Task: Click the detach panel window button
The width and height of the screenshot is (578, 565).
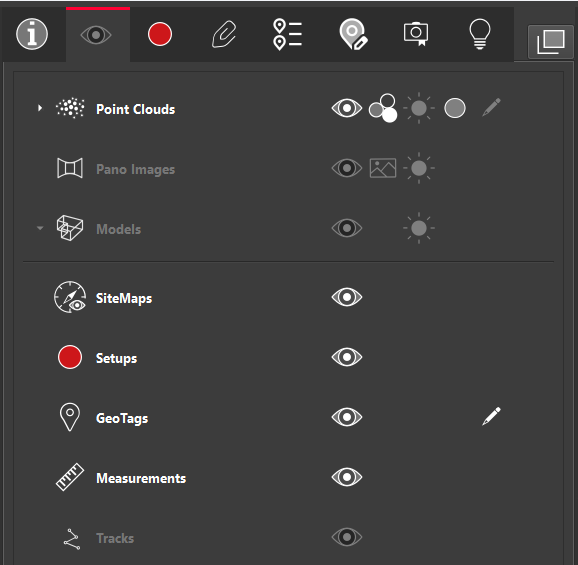Action: tap(551, 42)
